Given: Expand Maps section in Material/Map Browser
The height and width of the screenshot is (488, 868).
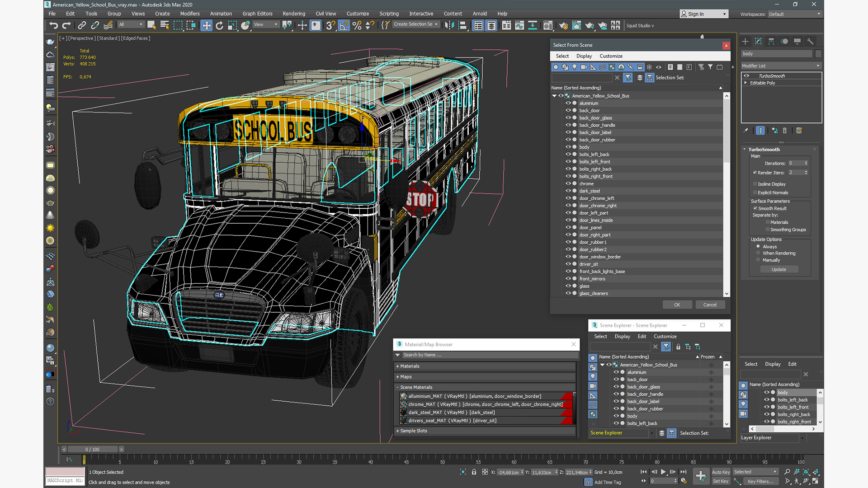Looking at the screenshot, I should pyautogui.click(x=485, y=377).
